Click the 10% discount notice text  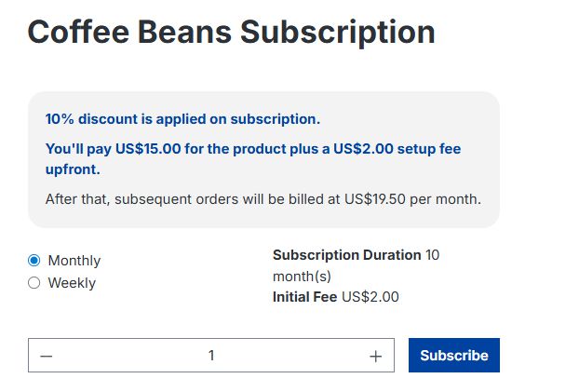(182, 119)
